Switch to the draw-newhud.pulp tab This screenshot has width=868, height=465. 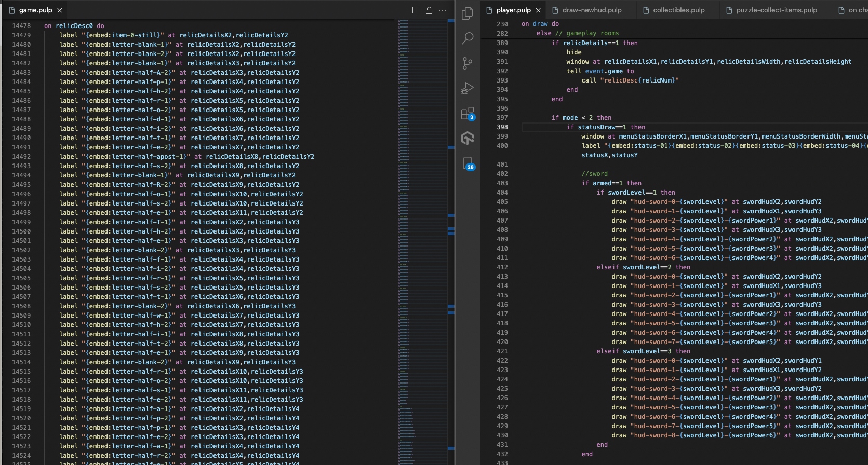(592, 10)
